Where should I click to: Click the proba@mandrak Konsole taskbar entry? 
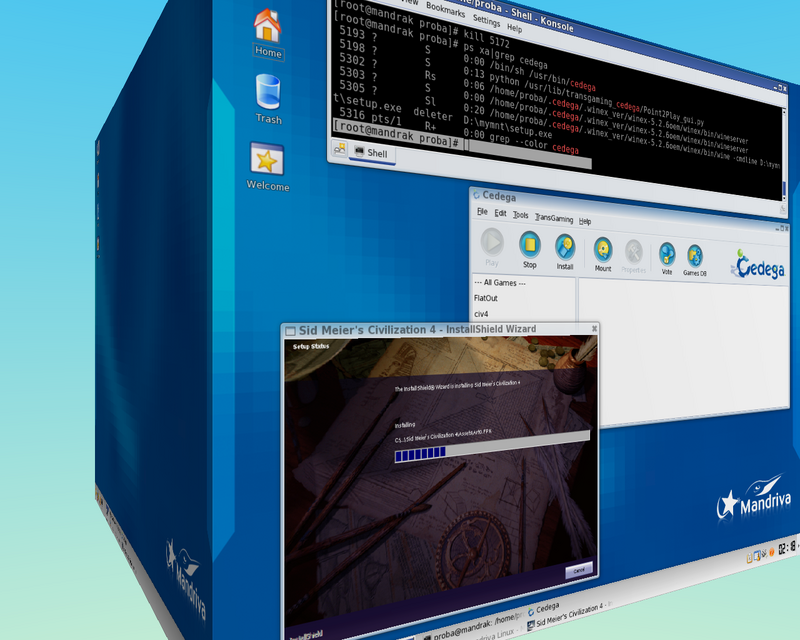pyautogui.click(x=472, y=626)
